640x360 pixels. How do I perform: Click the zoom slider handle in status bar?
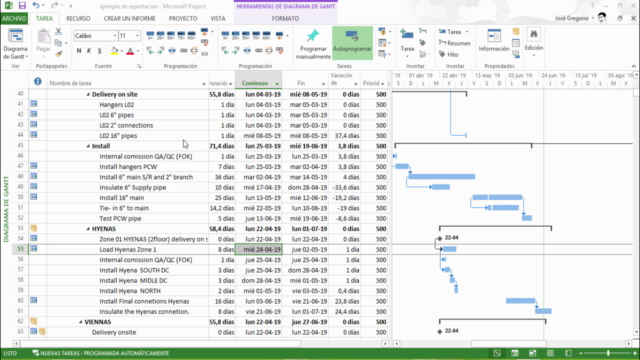(x=608, y=353)
